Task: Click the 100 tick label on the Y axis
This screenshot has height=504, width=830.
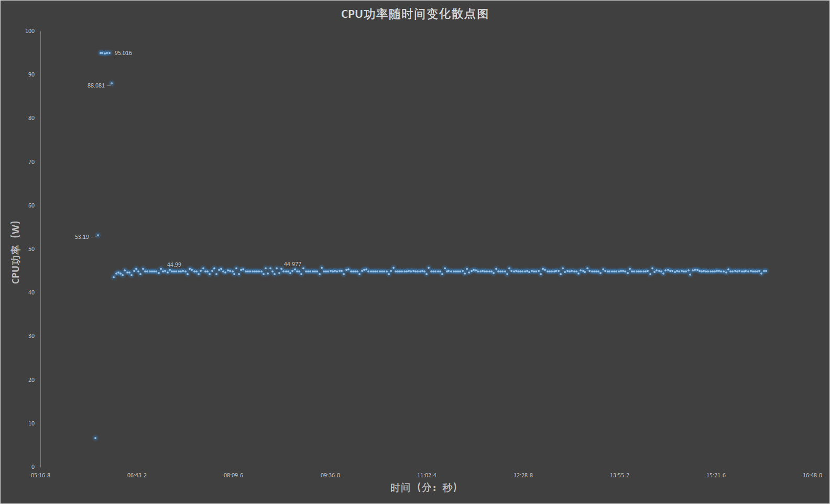Action: [30, 31]
